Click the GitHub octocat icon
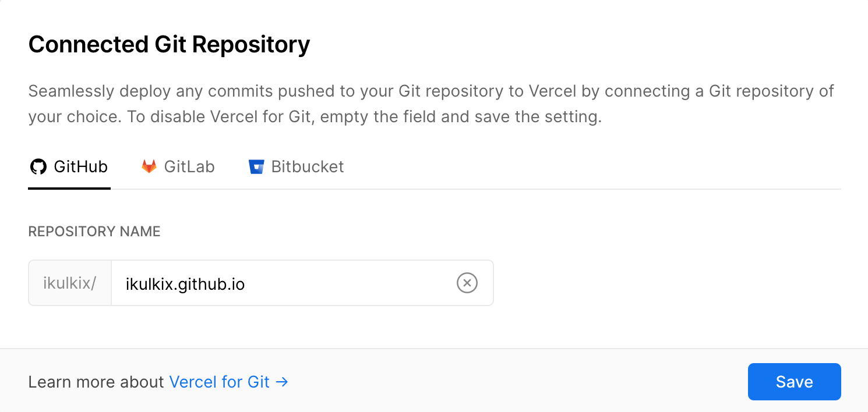The width and height of the screenshot is (868, 412). [x=38, y=167]
